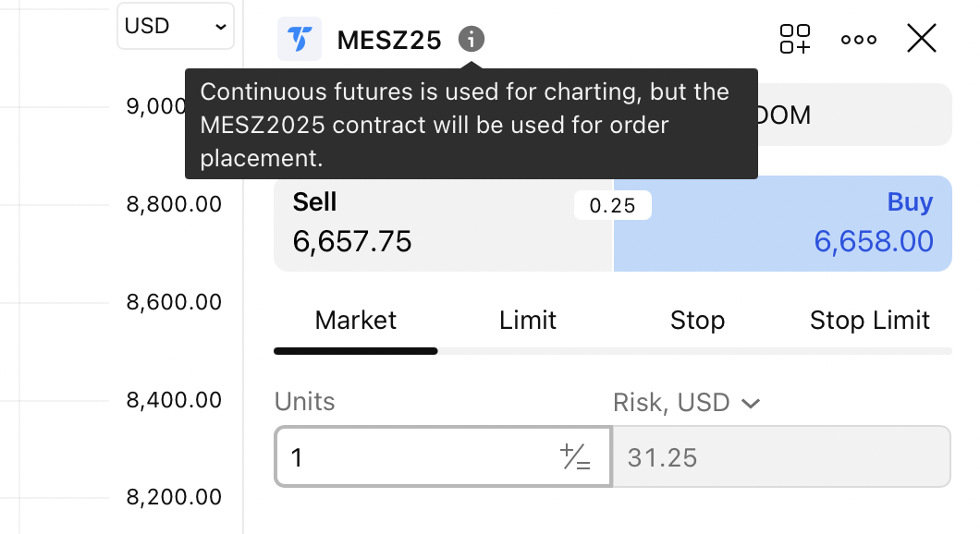Switch to the Limit order tab
The image size is (980, 534).
pyautogui.click(x=527, y=321)
